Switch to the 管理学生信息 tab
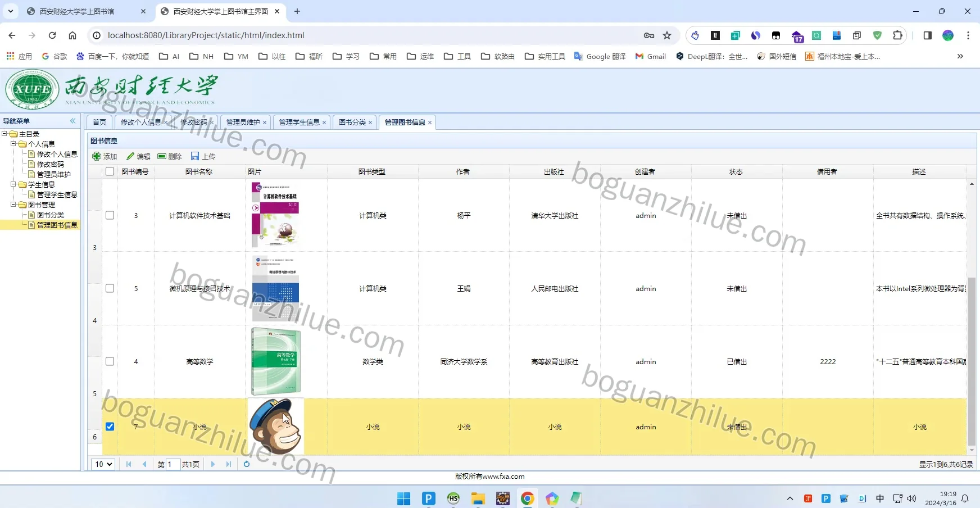 tap(299, 123)
